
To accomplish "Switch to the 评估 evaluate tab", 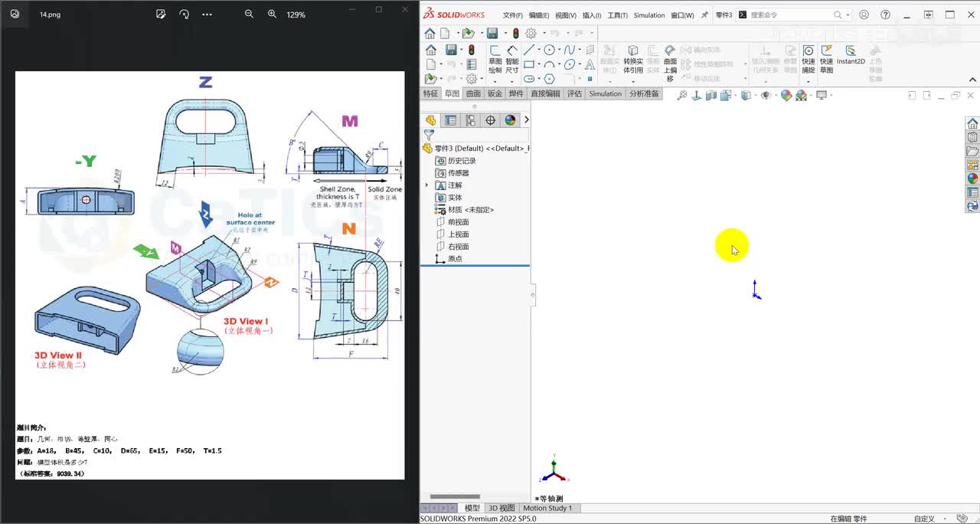I will pos(575,93).
